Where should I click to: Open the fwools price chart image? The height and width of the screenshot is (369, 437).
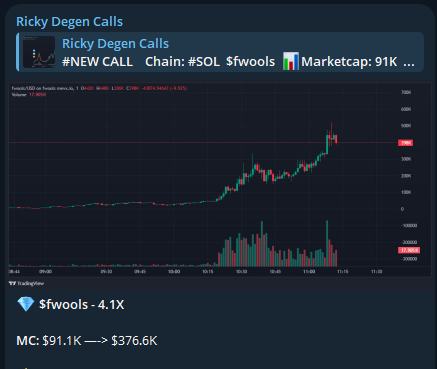pyautogui.click(x=220, y=185)
